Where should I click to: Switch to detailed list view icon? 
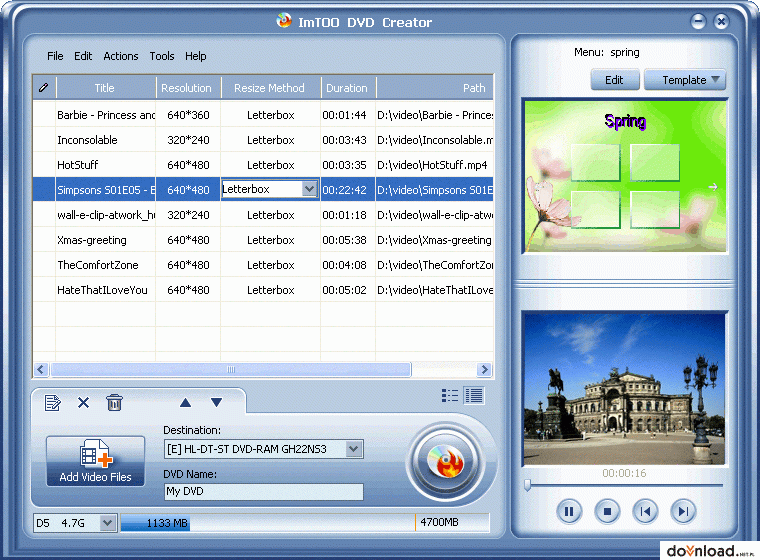click(x=474, y=396)
